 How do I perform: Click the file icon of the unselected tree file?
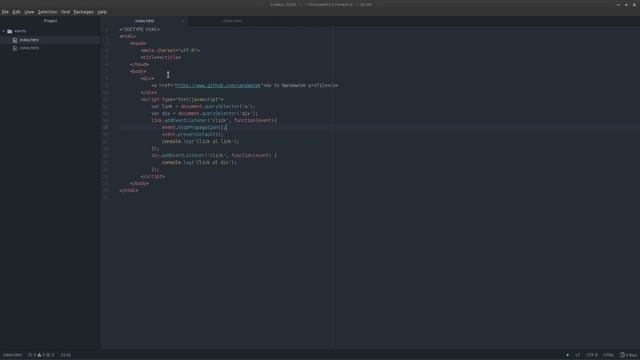click(x=15, y=48)
